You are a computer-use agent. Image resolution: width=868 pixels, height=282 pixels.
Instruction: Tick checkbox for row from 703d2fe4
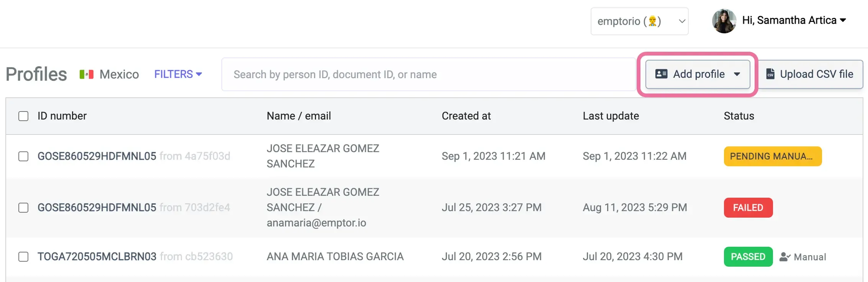[x=23, y=208]
